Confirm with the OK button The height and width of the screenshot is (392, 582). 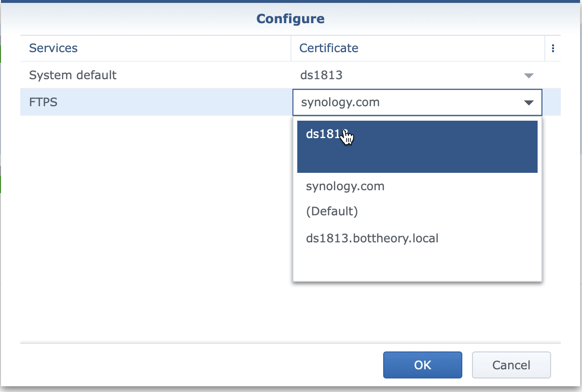point(422,365)
